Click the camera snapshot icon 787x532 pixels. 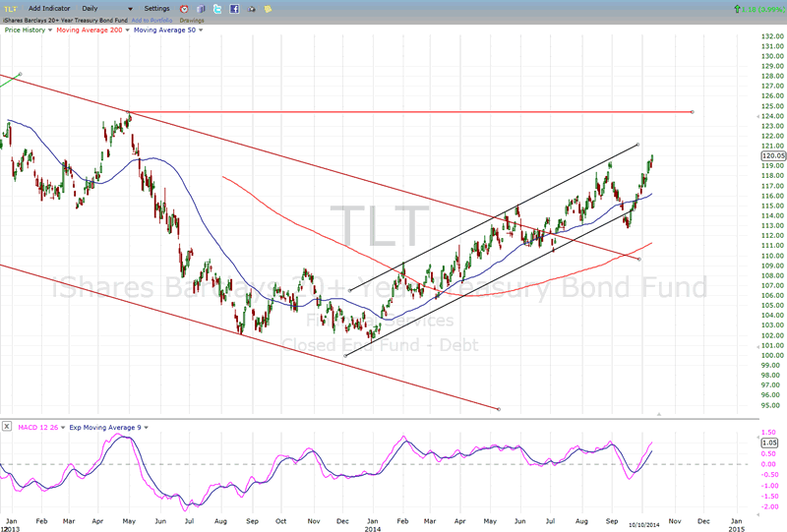point(252,9)
